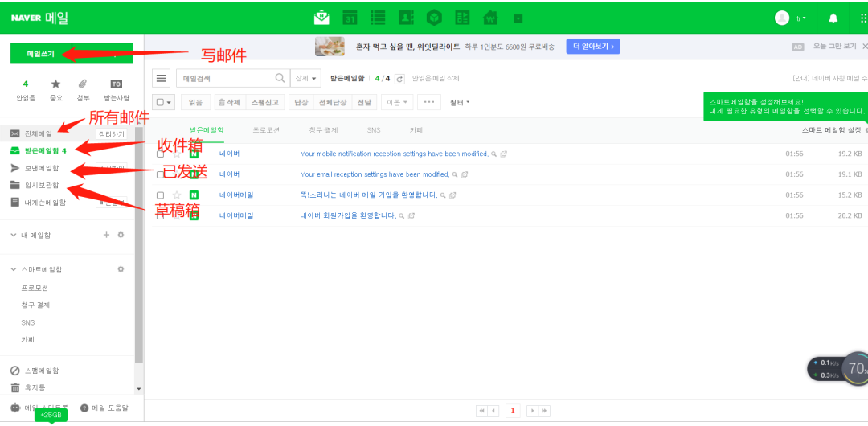
Task: Open the Address book contacts icon
Action: [x=407, y=18]
